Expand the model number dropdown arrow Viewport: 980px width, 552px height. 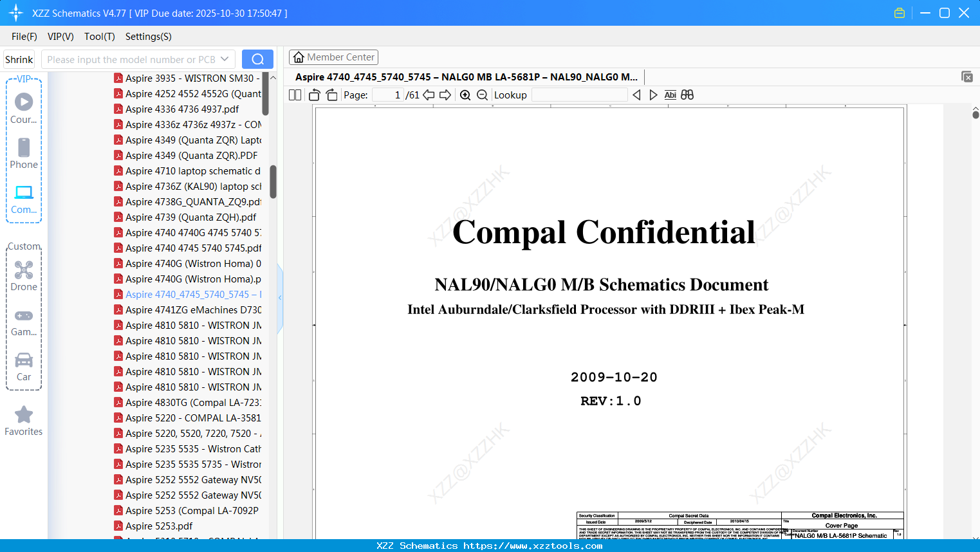[x=225, y=59]
